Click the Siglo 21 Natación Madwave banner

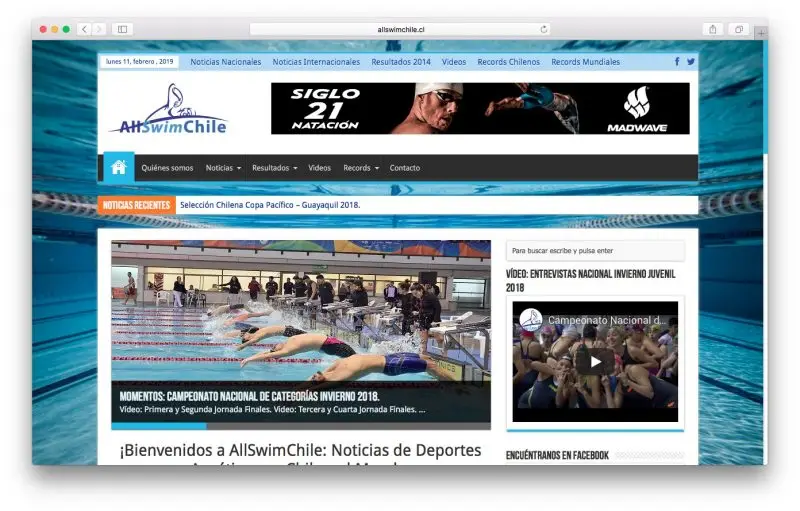(480, 109)
